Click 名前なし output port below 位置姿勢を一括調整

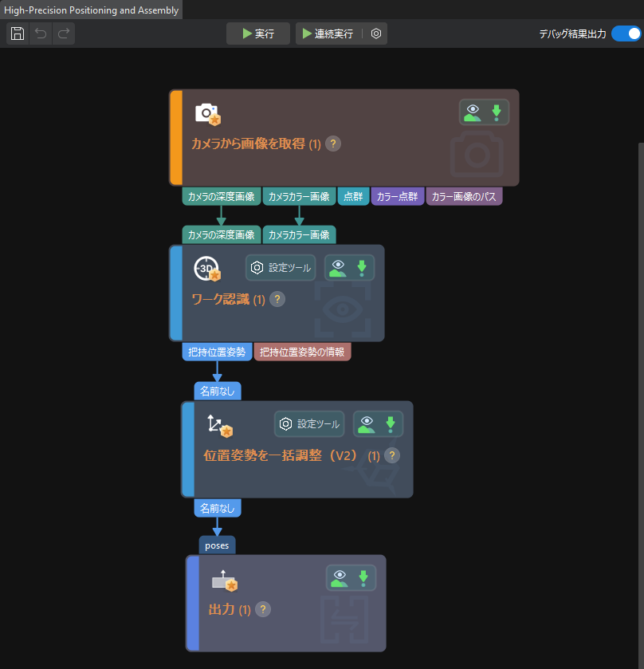218,508
